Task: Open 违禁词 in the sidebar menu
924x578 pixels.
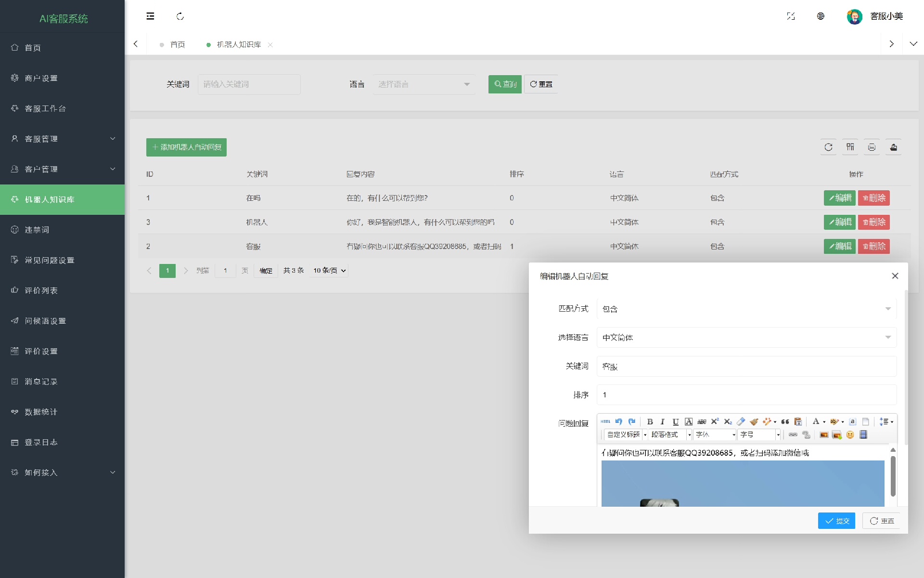Action: (x=37, y=230)
